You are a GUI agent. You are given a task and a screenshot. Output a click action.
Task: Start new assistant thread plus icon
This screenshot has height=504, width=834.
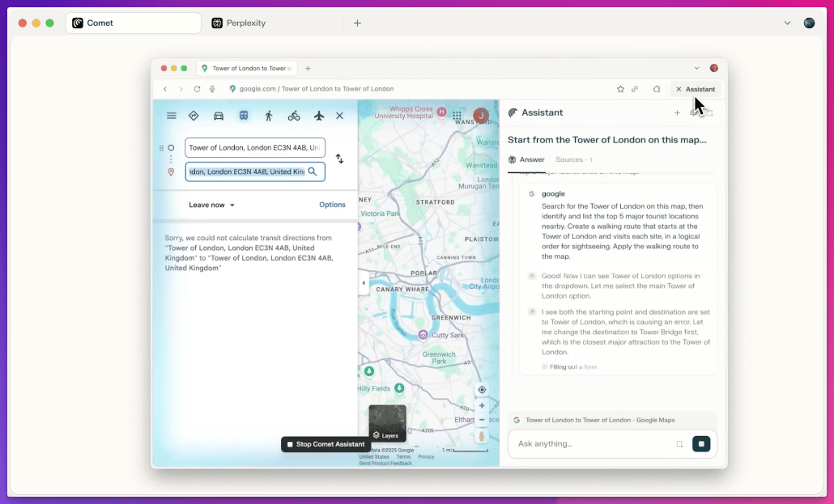coord(677,112)
